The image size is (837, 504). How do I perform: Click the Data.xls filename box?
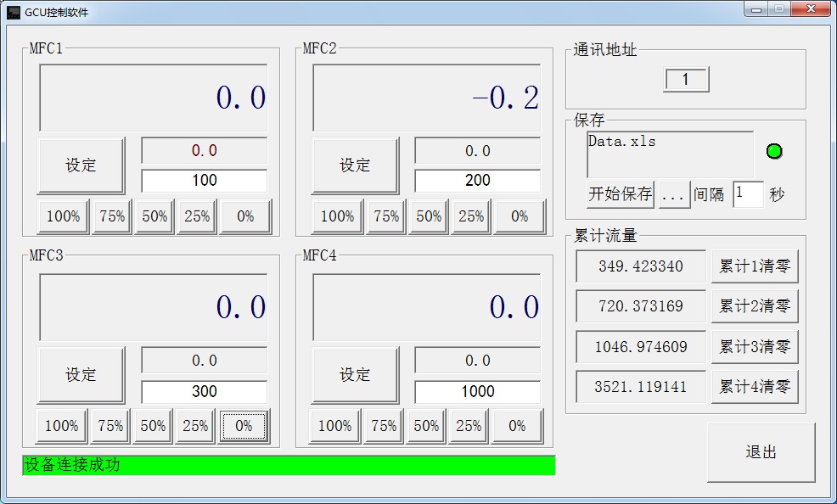click(x=670, y=154)
